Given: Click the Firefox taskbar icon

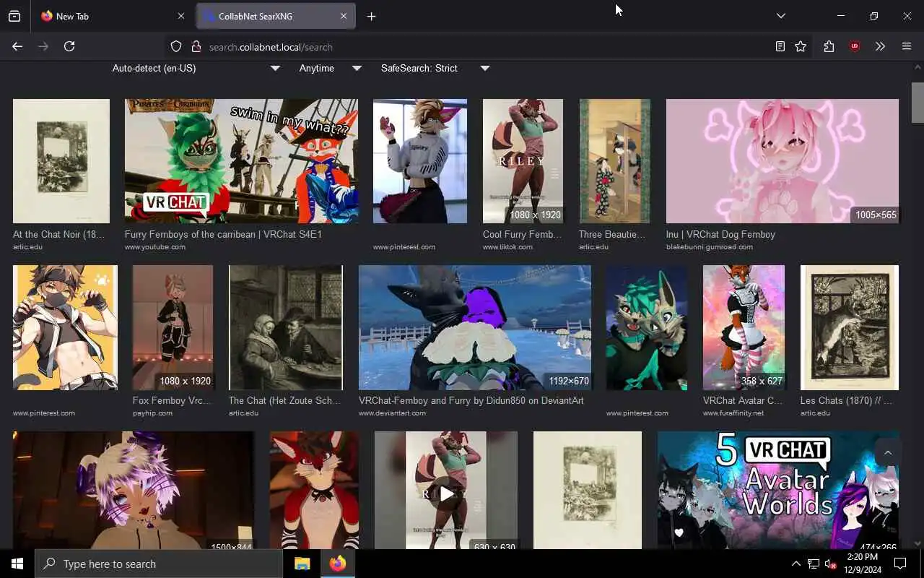Looking at the screenshot, I should coord(338,564).
